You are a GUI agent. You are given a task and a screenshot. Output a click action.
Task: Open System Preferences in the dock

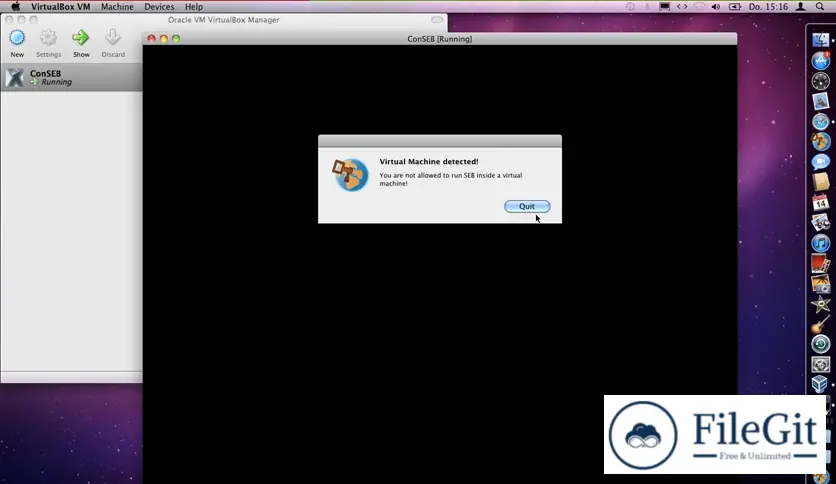click(x=821, y=365)
